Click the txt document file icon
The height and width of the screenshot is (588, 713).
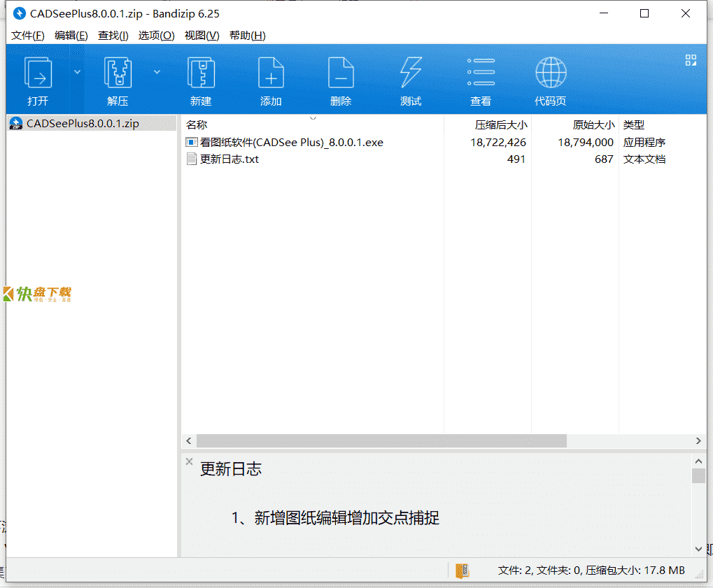pyautogui.click(x=192, y=159)
